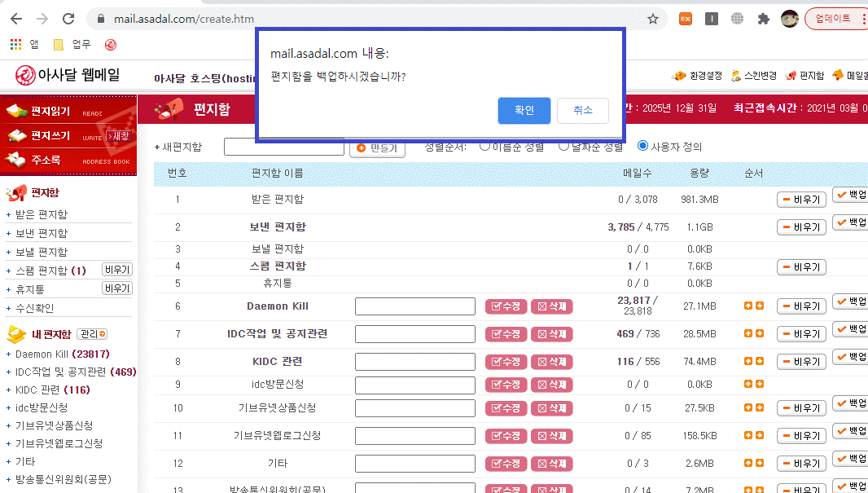Open the Chrome extensions puzzle icon
Viewport: 868px width, 493px height.
[763, 19]
